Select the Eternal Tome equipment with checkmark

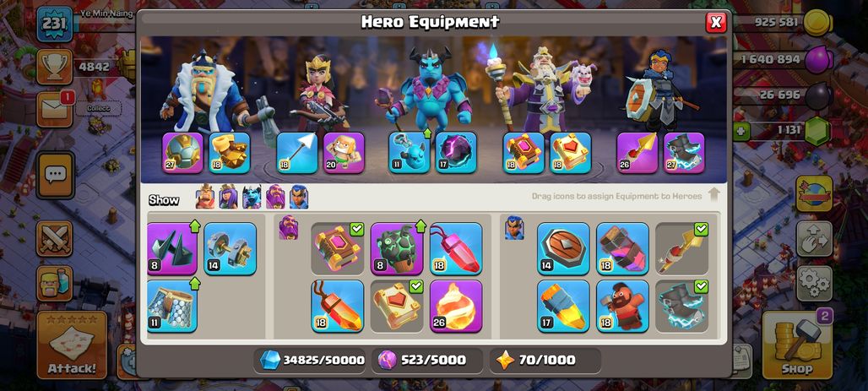(x=337, y=248)
